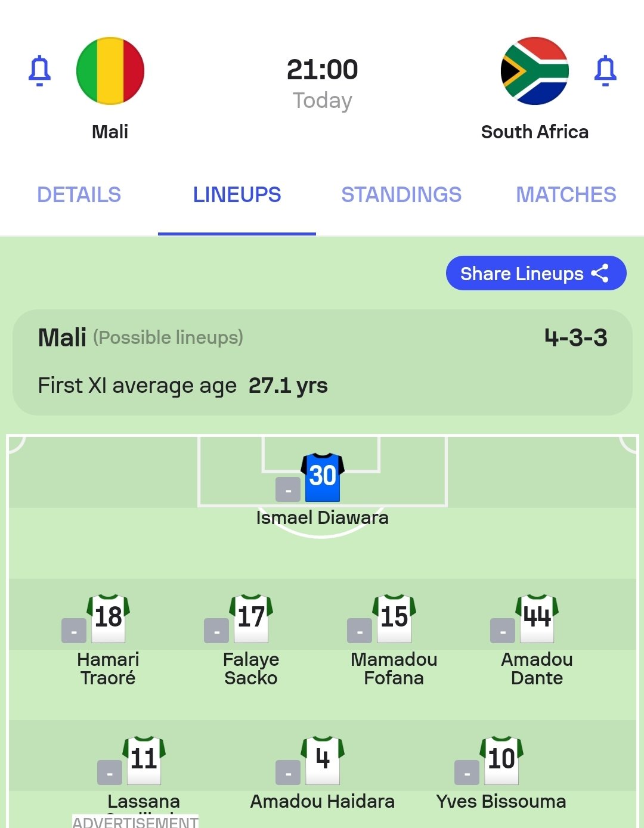Image resolution: width=644 pixels, height=828 pixels.
Task: Open the STANDINGS tab
Action: click(x=401, y=195)
